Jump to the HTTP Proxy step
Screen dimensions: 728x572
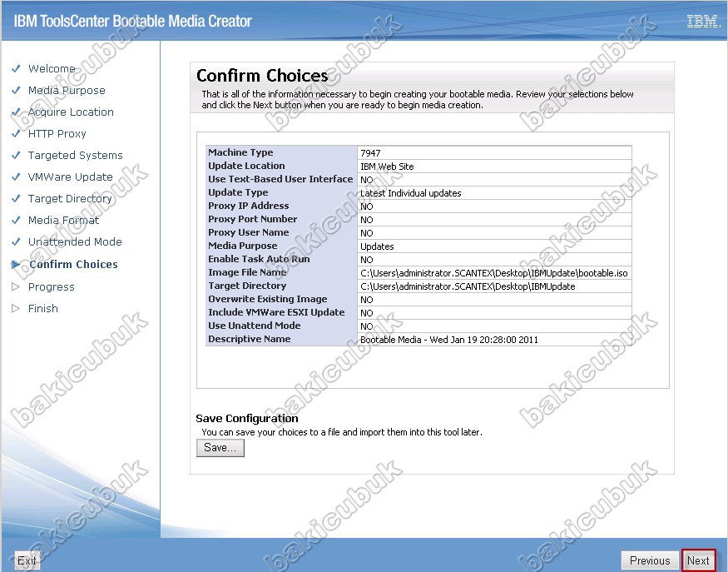[x=57, y=133]
